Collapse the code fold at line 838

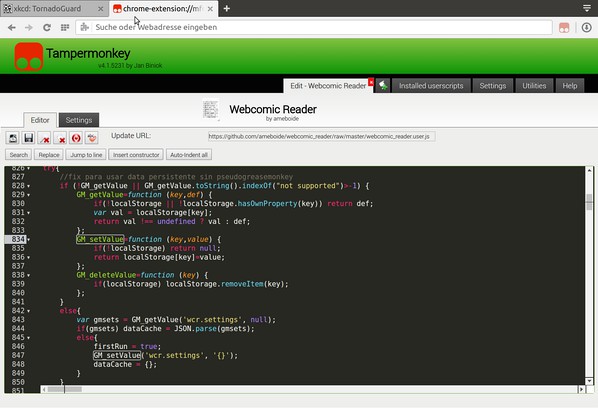pyautogui.click(x=29, y=275)
